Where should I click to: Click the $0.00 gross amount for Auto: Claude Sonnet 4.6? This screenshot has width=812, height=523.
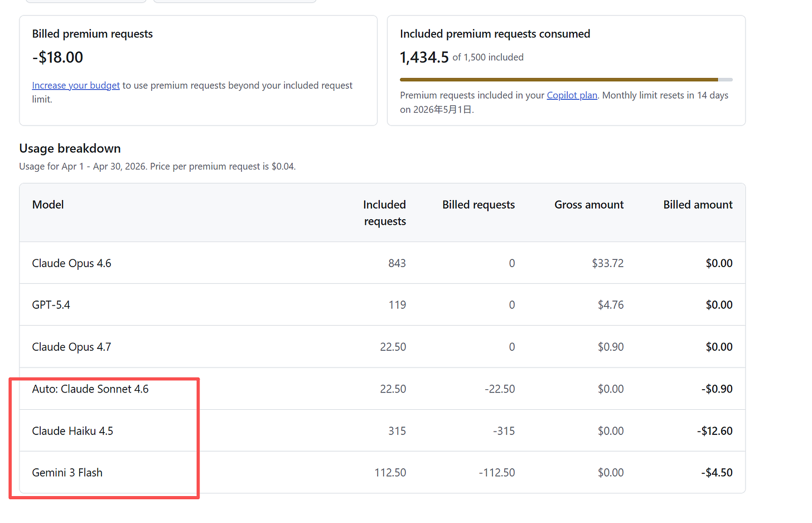pos(611,389)
